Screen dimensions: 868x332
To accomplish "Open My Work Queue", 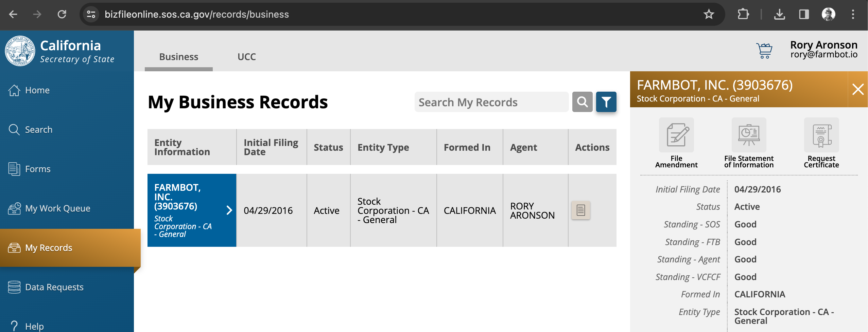I will tap(57, 208).
